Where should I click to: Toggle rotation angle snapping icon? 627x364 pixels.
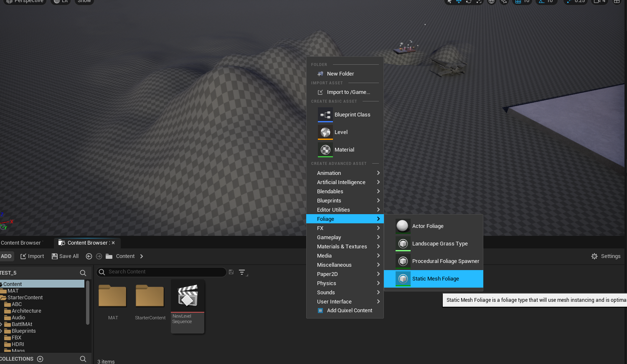(x=542, y=1)
